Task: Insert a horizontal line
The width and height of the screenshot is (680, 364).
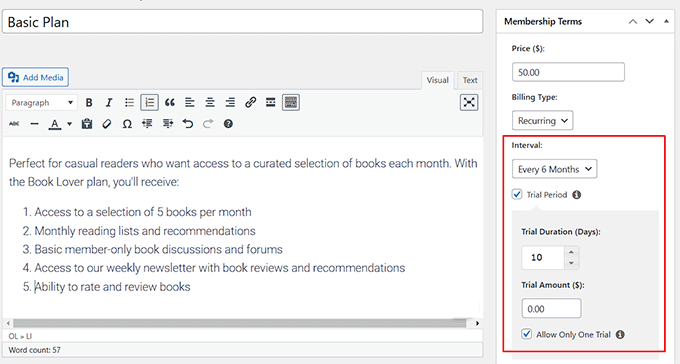Action: pos(35,124)
